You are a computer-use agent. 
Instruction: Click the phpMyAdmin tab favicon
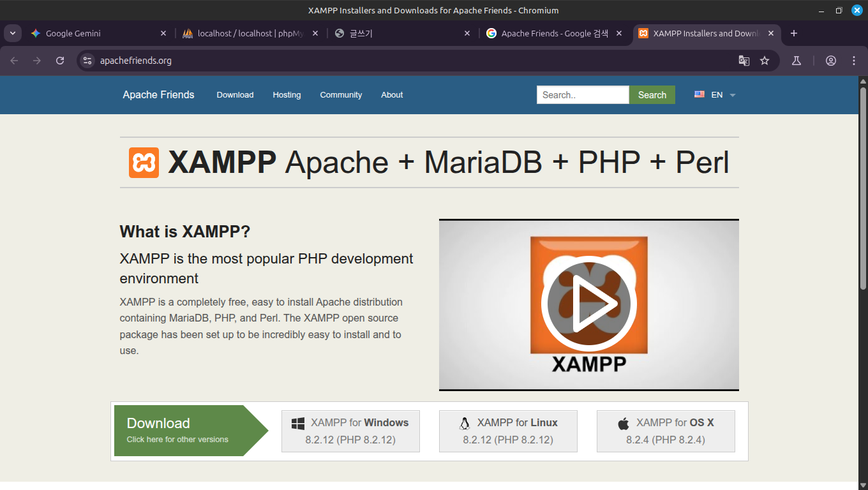188,33
